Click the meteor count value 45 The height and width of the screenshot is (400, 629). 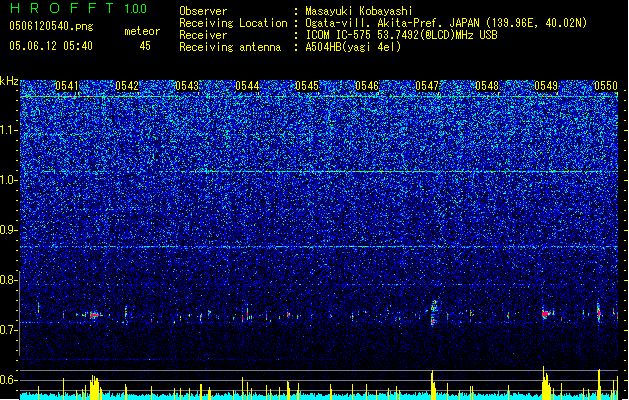point(145,46)
